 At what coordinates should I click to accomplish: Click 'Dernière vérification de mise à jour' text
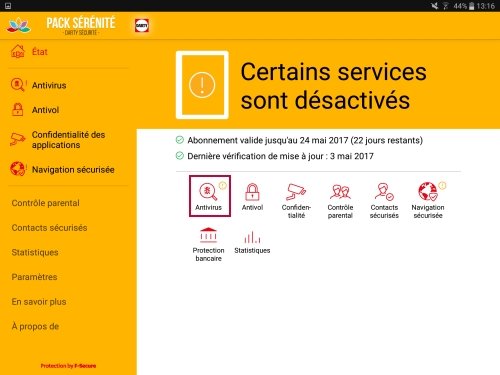[257, 156]
